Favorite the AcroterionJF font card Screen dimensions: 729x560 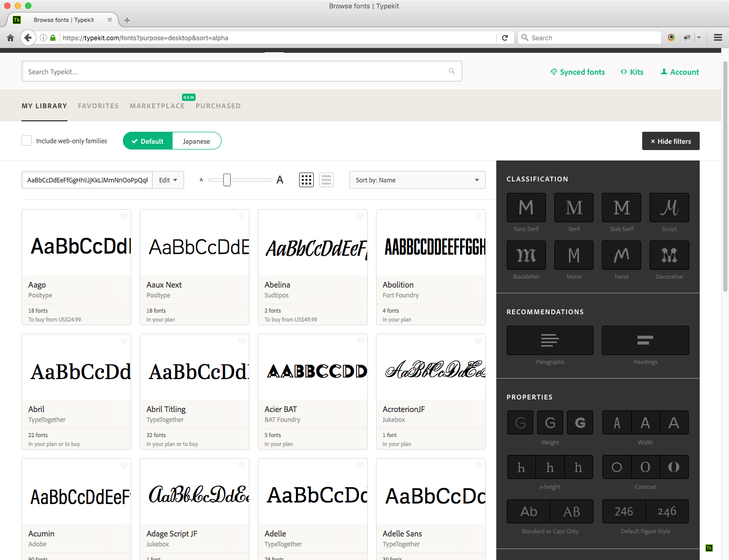click(479, 341)
